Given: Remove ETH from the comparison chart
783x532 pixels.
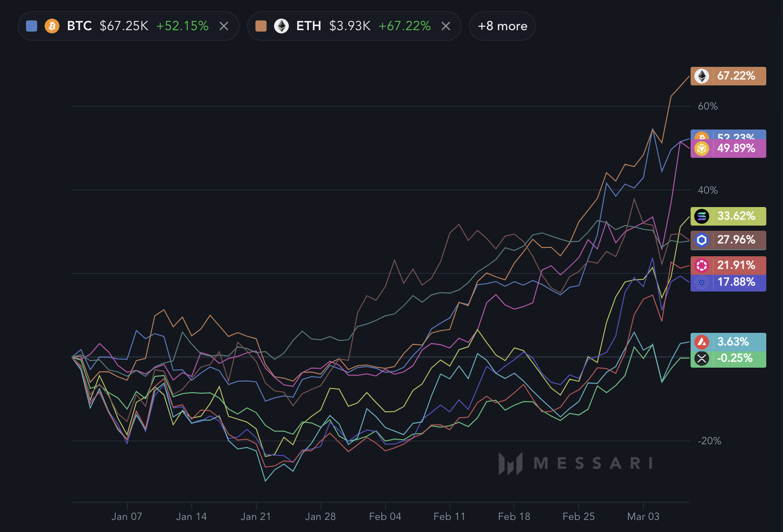Looking at the screenshot, I should tap(446, 26).
